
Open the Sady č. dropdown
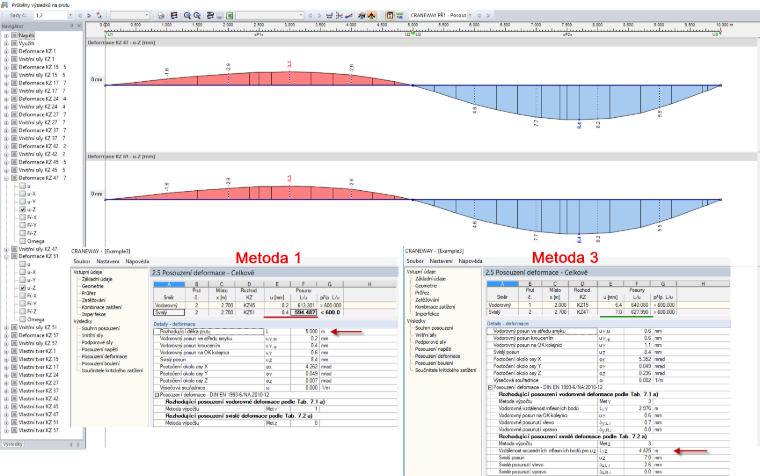[x=70, y=16]
